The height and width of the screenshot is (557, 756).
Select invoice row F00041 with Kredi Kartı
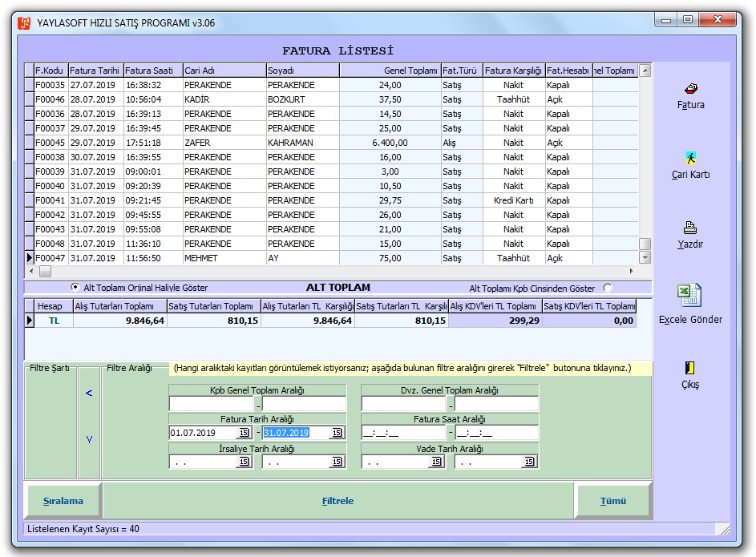click(332, 200)
